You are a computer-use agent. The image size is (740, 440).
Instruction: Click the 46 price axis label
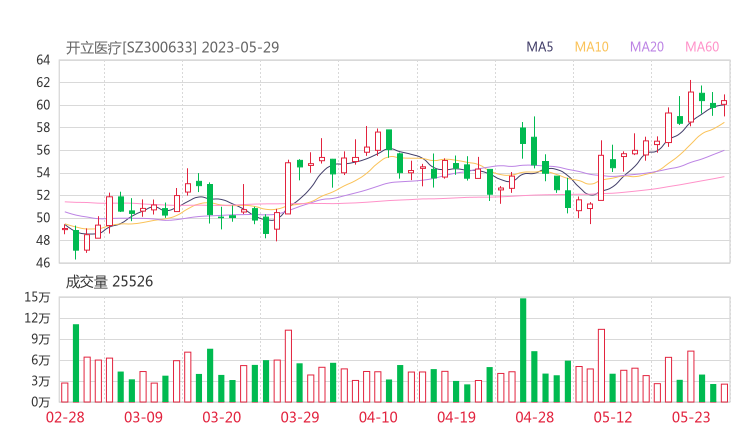43,262
